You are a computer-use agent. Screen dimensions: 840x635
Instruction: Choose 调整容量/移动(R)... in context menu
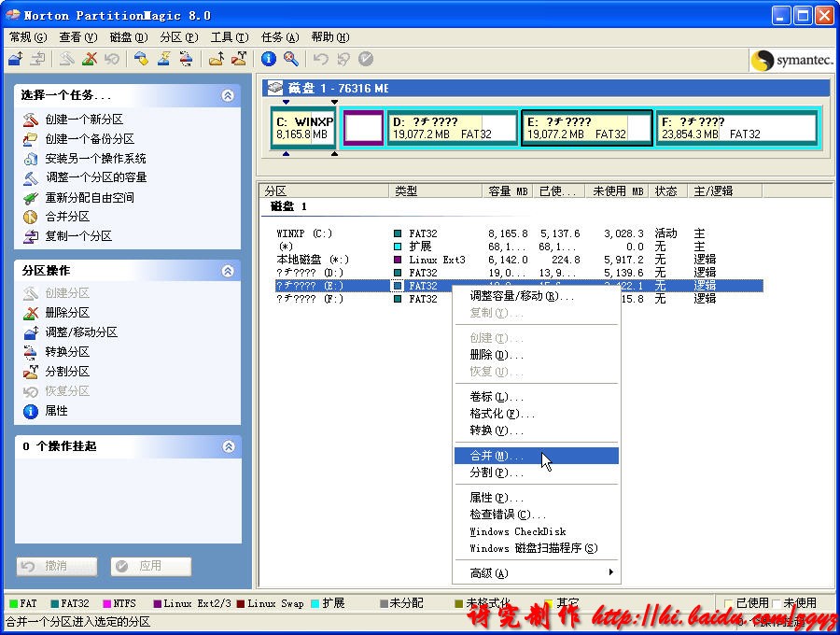coord(537,296)
